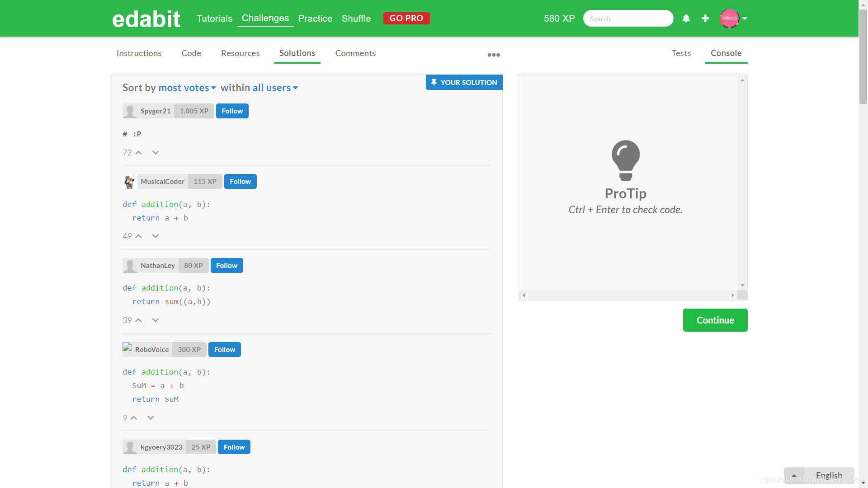The image size is (868, 488).
Task: Click the notification bell icon
Action: 686,18
